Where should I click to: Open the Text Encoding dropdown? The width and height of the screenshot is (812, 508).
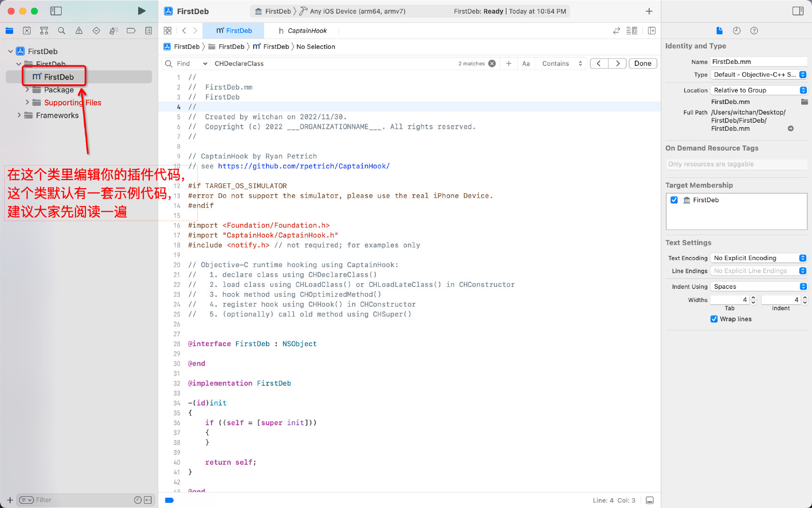(x=759, y=258)
